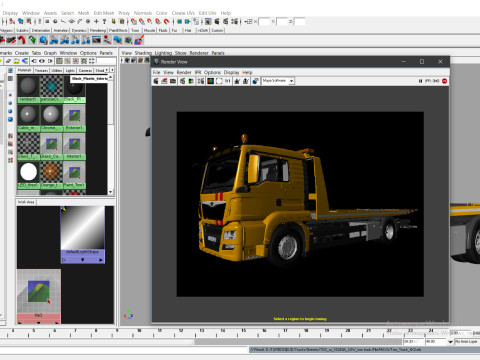Click the lock icon in the status line
Screen dimensions: 480x360
(113, 22)
